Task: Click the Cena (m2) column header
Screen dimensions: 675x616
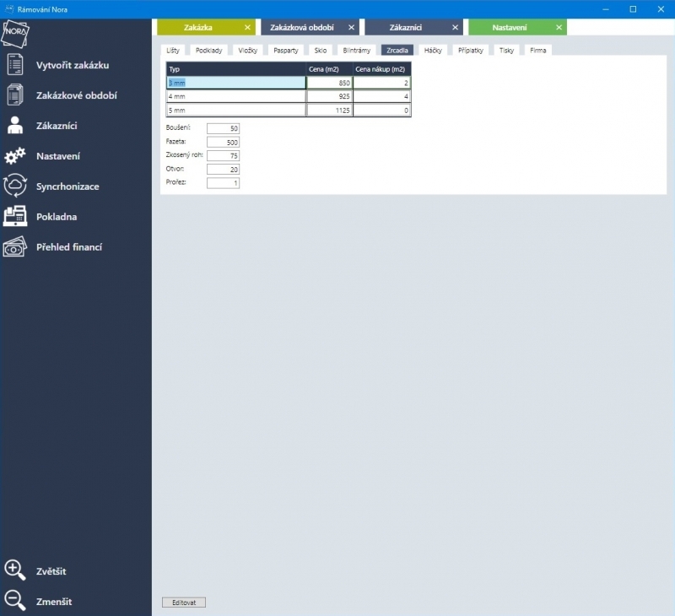Action: (x=329, y=69)
